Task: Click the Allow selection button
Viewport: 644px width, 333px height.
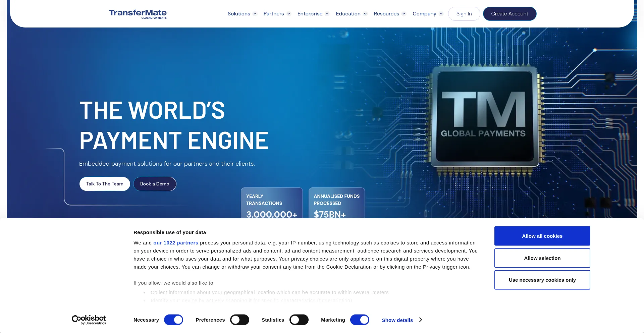Action: pyautogui.click(x=542, y=258)
